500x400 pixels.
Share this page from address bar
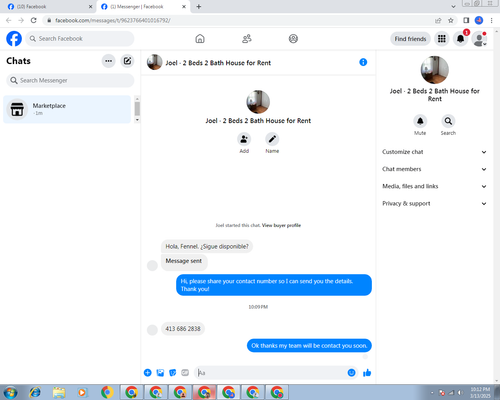coord(438,21)
